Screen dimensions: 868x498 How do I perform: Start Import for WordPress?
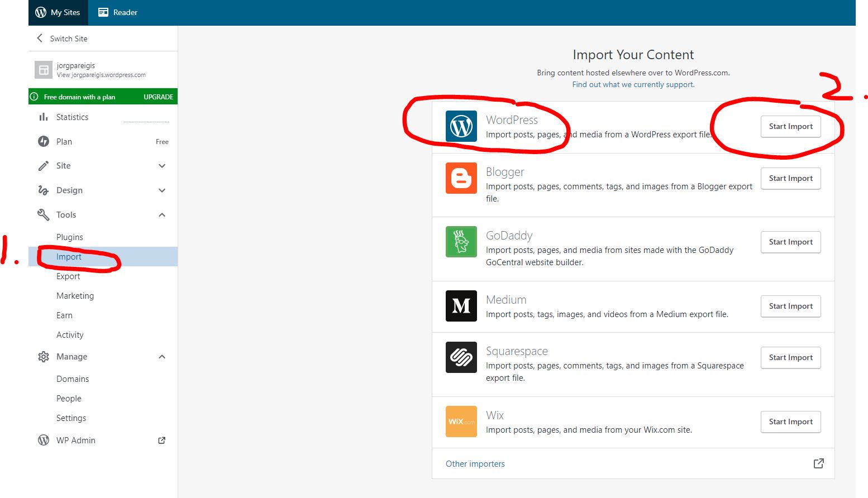point(791,127)
